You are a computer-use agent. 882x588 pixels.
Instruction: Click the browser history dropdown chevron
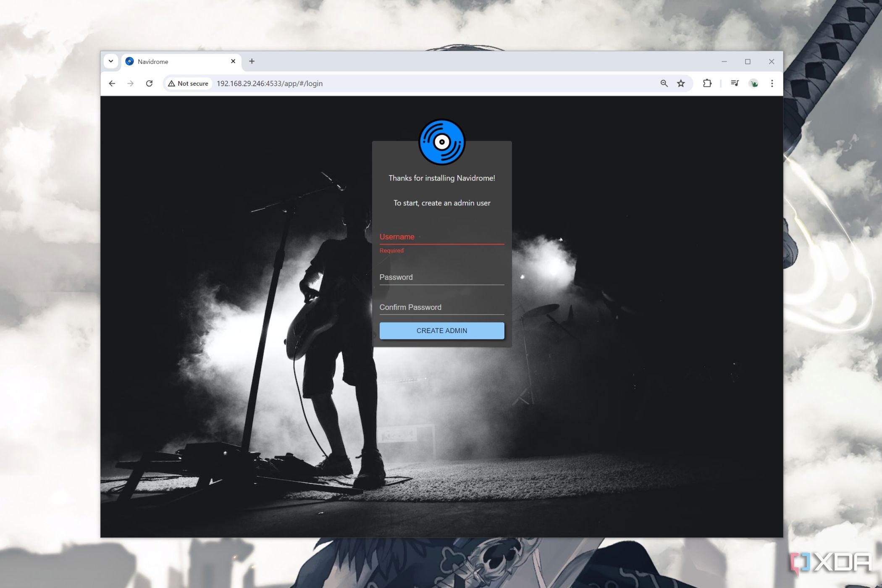tap(111, 61)
